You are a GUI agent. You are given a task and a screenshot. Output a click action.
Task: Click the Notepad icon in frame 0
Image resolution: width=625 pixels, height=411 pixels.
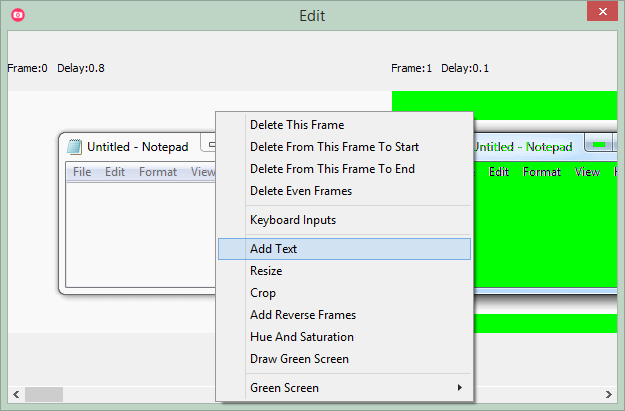point(75,147)
